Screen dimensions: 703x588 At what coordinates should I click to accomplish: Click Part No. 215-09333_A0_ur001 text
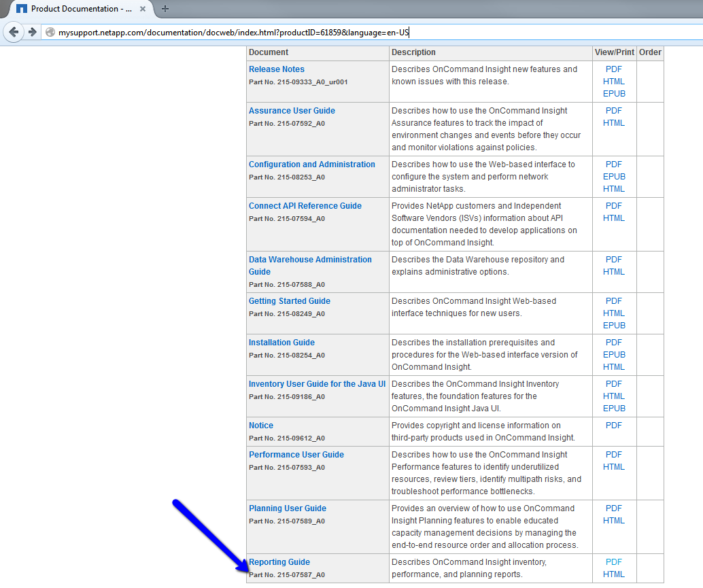pos(298,82)
